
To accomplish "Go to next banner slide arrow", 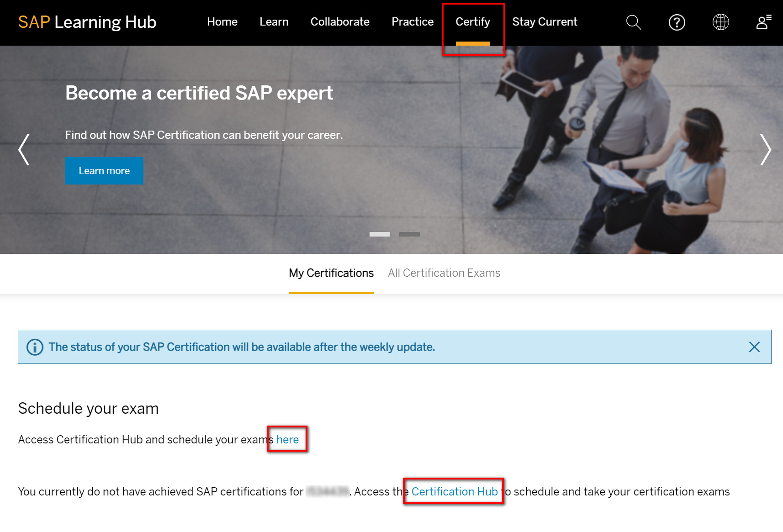I will [765, 150].
